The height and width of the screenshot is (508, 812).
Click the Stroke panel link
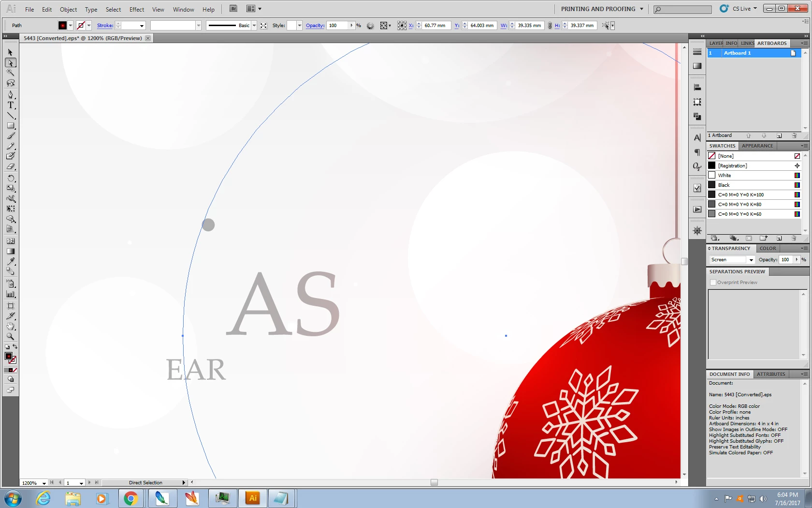click(105, 26)
